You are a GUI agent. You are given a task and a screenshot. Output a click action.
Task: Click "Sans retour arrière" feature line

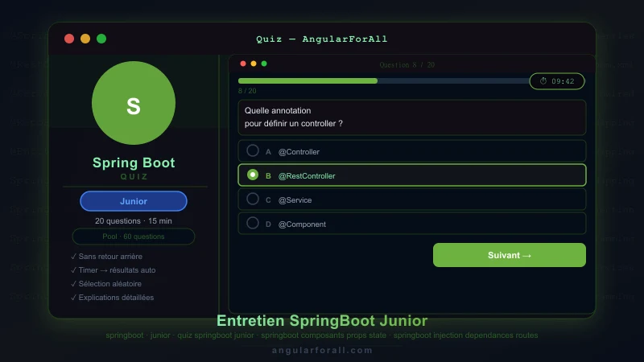(x=106, y=257)
